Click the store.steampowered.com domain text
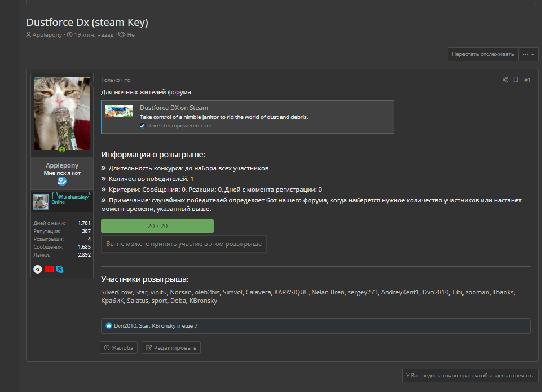 pyautogui.click(x=179, y=126)
